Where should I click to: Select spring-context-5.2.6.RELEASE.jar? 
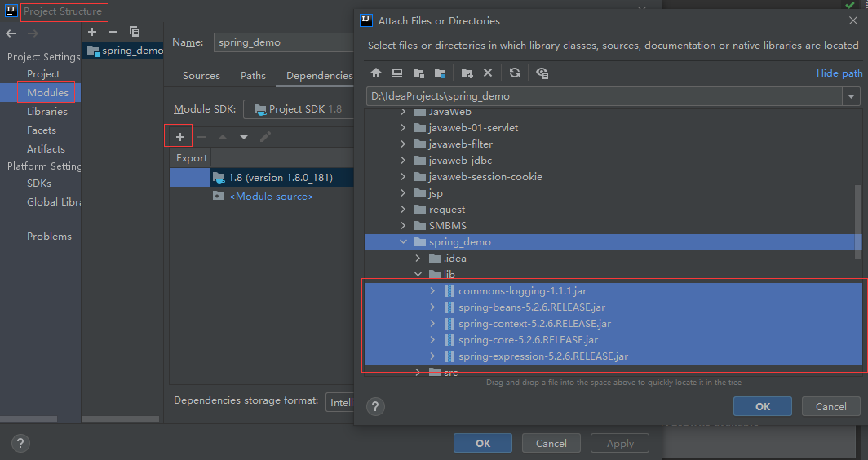click(x=613, y=323)
